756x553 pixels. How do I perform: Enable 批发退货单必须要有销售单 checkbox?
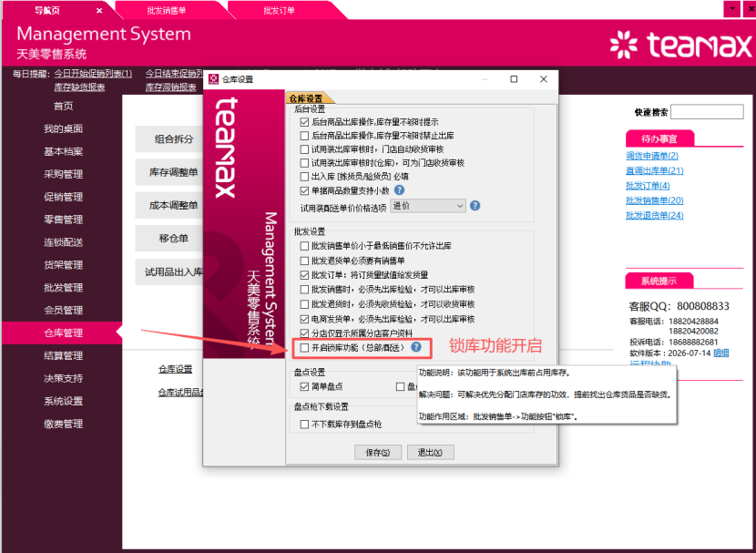pos(304,261)
